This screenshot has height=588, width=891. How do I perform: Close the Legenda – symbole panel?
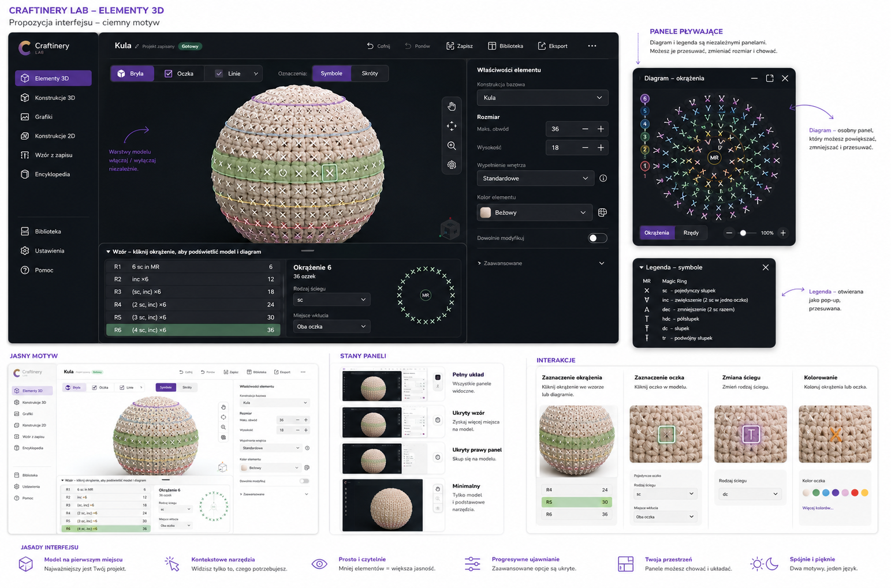(x=766, y=267)
